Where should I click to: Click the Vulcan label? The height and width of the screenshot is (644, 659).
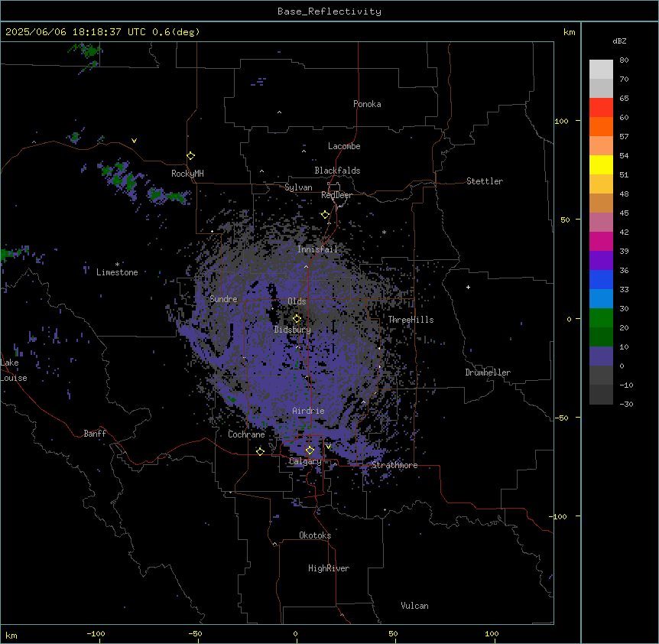(415, 606)
